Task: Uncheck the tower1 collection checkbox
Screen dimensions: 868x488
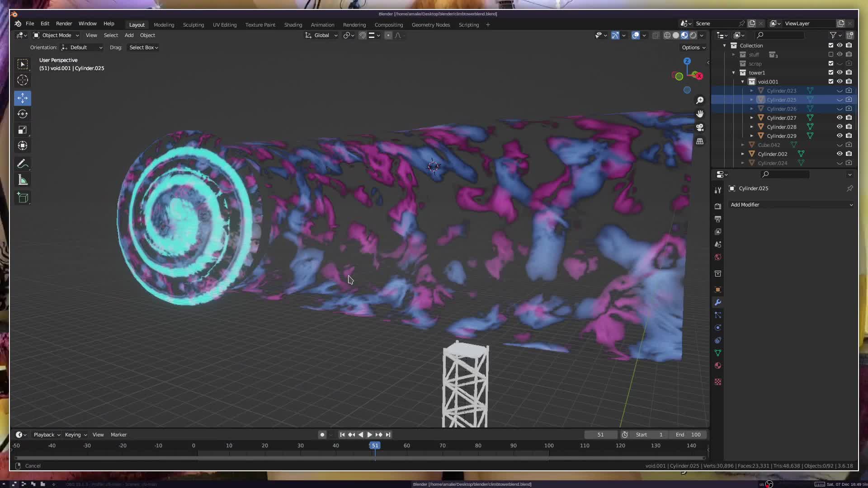Action: [831, 72]
